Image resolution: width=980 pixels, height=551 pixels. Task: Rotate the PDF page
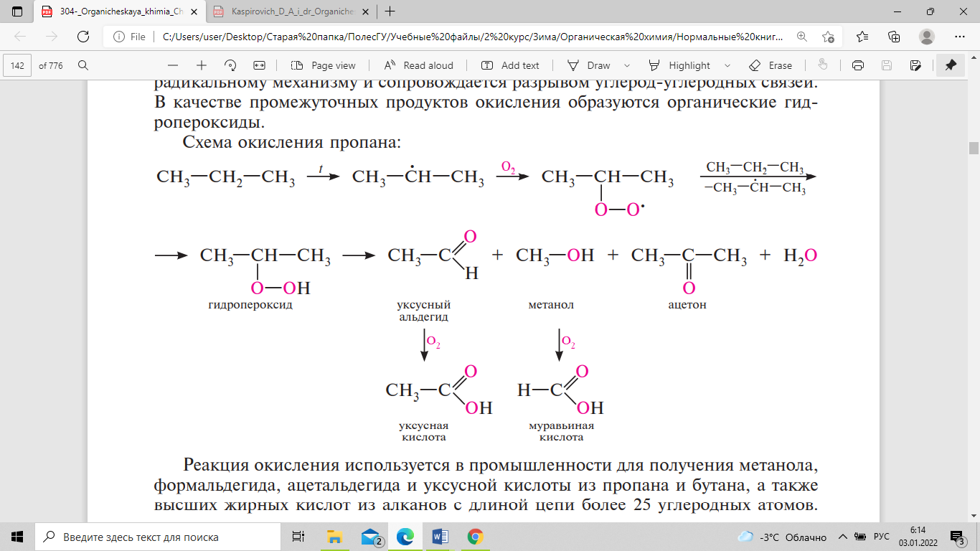click(x=230, y=65)
